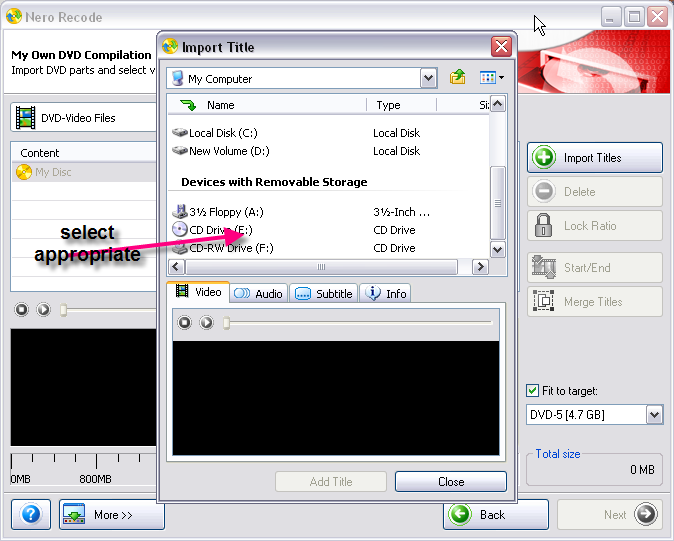
Task: Click the 3½ Floppy (A:) icon
Action: (180, 211)
